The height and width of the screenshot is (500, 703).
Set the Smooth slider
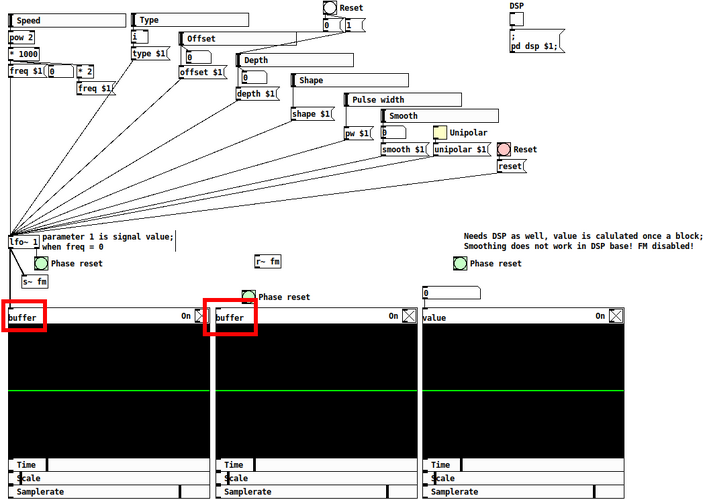point(440,116)
